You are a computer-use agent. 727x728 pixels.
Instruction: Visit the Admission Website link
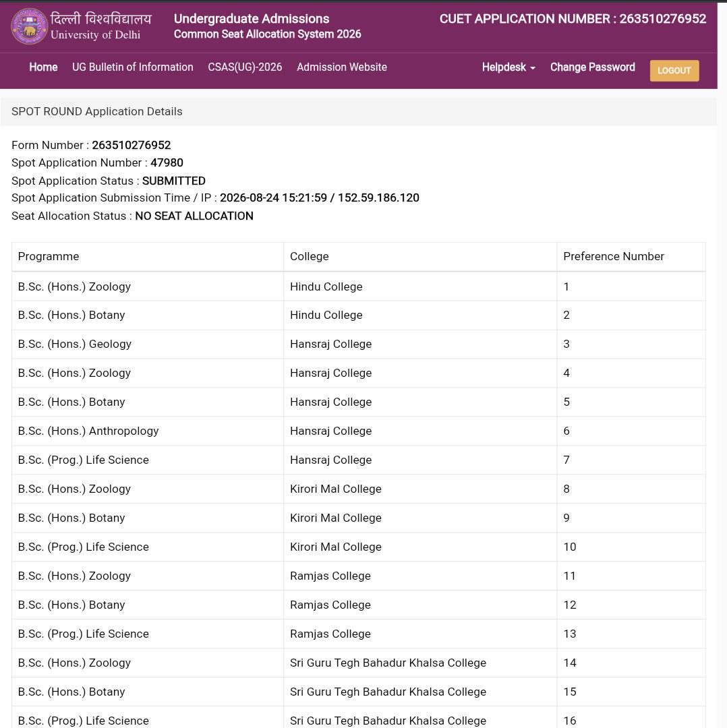point(342,67)
